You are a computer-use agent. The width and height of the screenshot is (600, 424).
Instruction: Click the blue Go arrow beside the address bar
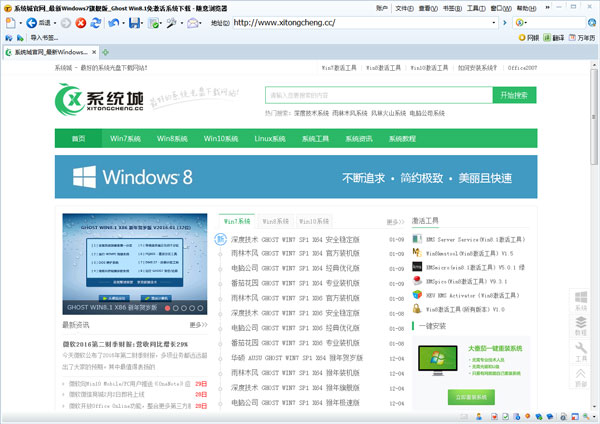pos(505,23)
